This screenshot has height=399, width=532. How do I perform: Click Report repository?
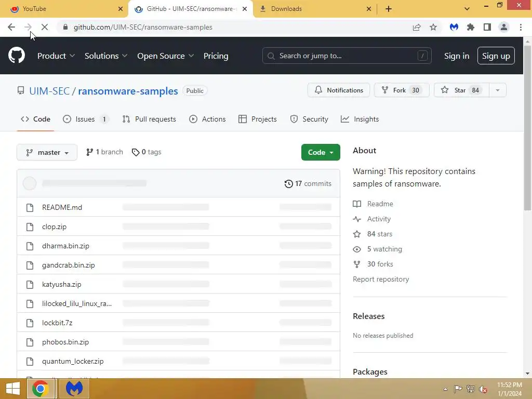click(x=381, y=279)
